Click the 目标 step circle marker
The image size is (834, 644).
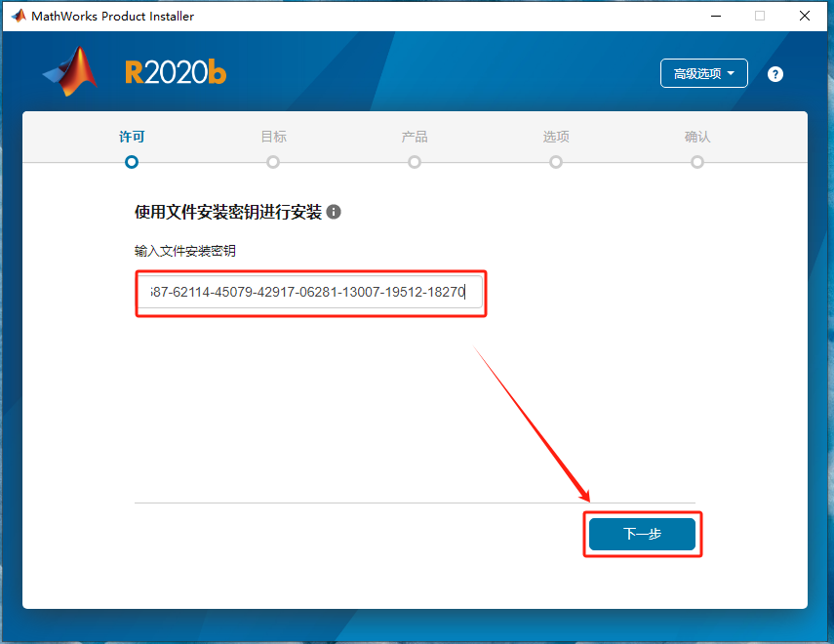tap(273, 162)
